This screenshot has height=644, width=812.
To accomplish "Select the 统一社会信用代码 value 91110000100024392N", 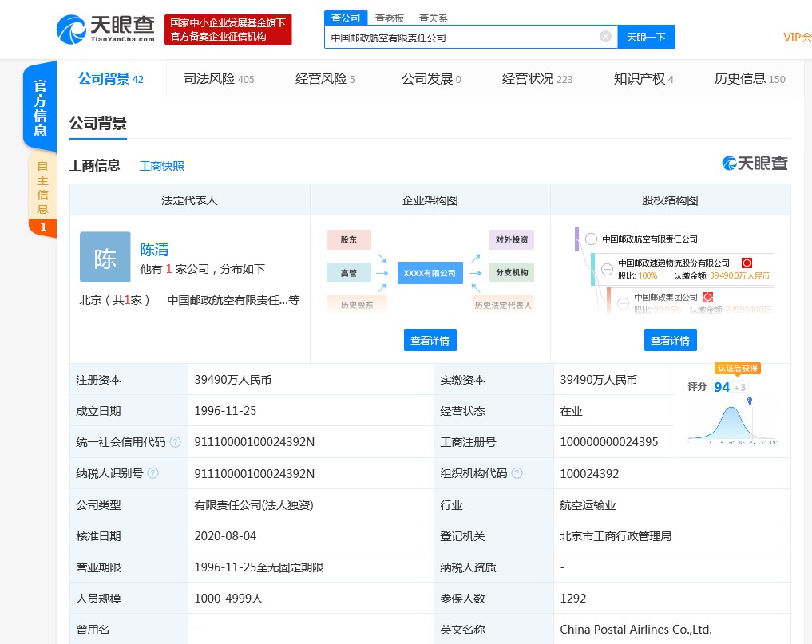I will [x=254, y=442].
